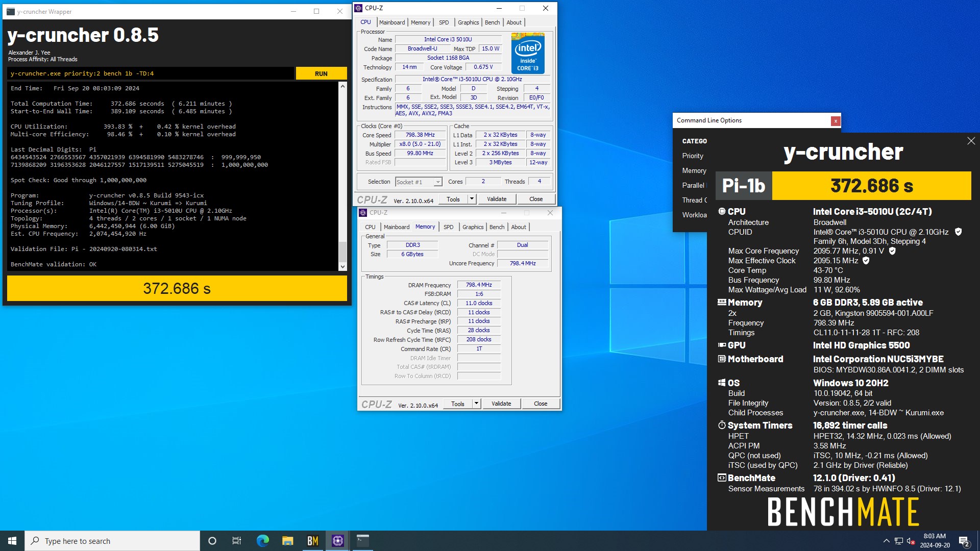The image size is (980, 551).
Task: Click the network tray icon
Action: 898,541
